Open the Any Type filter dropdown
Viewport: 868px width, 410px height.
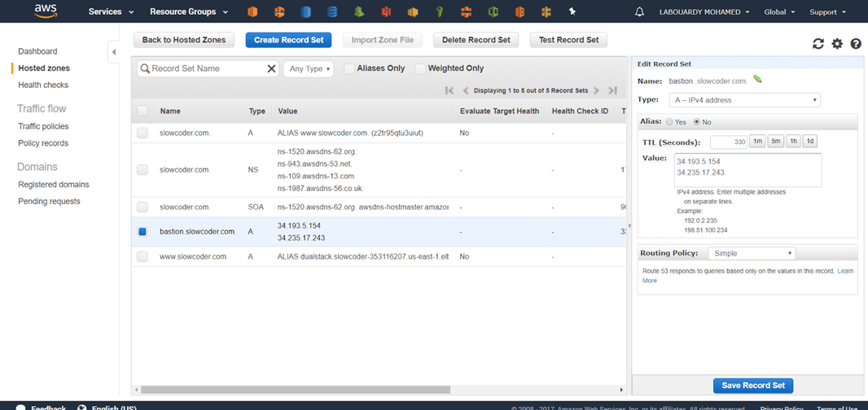click(309, 68)
